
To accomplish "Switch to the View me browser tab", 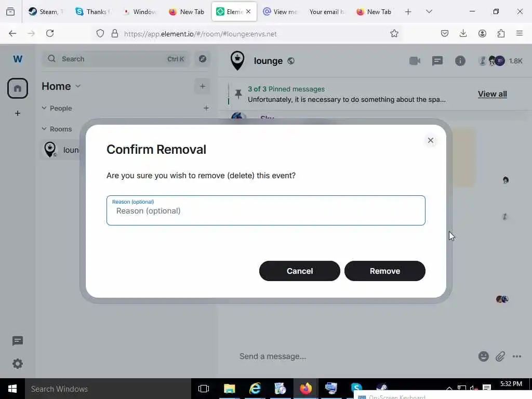I will tap(281, 11).
